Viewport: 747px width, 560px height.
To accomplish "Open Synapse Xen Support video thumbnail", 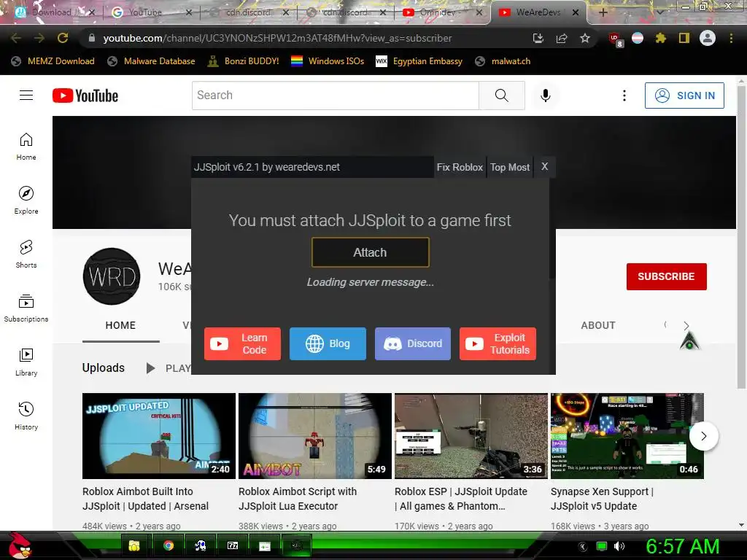I will coord(627,436).
